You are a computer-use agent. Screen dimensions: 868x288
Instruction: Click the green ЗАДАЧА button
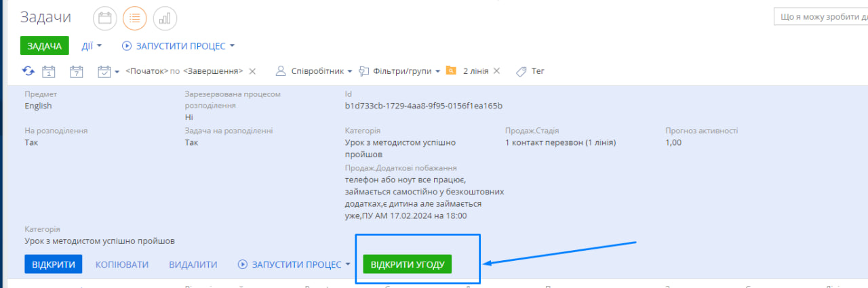click(x=45, y=46)
